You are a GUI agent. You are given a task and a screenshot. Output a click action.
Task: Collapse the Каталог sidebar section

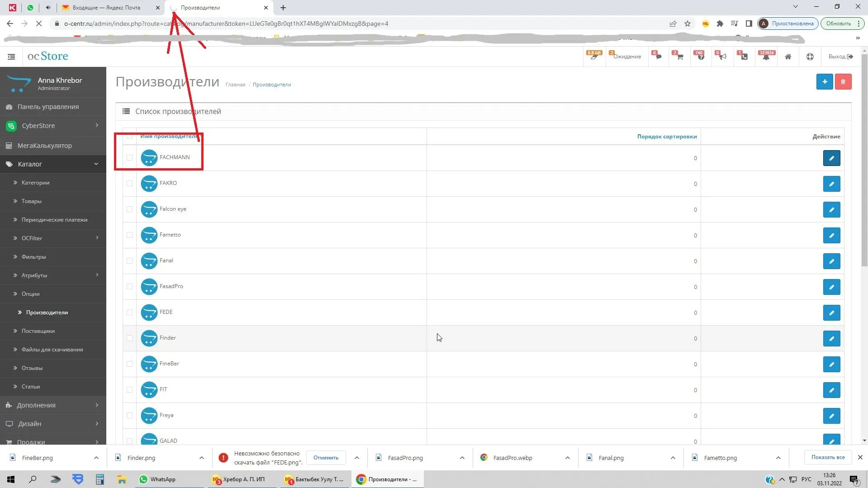click(53, 164)
